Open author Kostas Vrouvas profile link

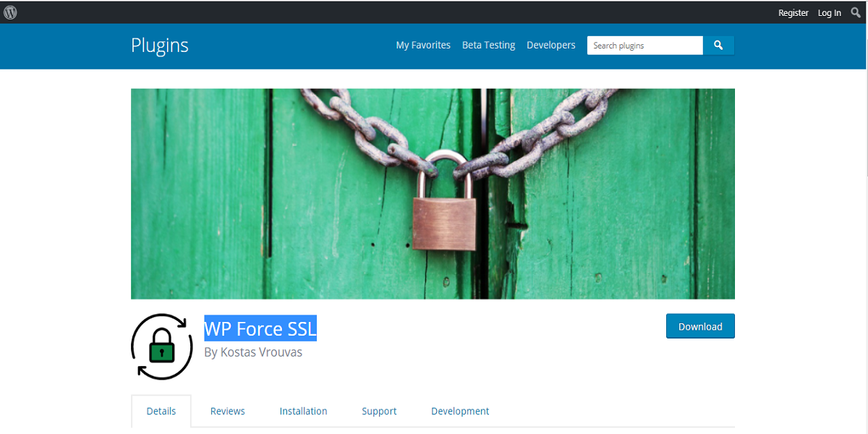260,352
